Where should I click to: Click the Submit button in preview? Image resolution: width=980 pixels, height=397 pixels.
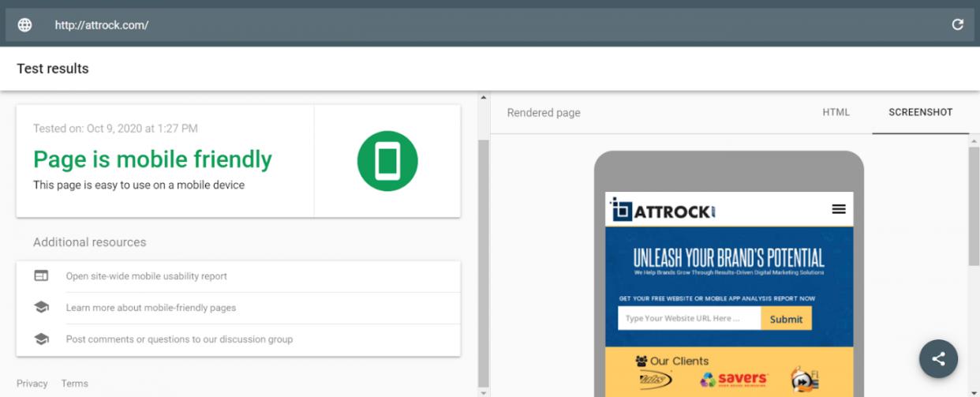click(x=786, y=319)
